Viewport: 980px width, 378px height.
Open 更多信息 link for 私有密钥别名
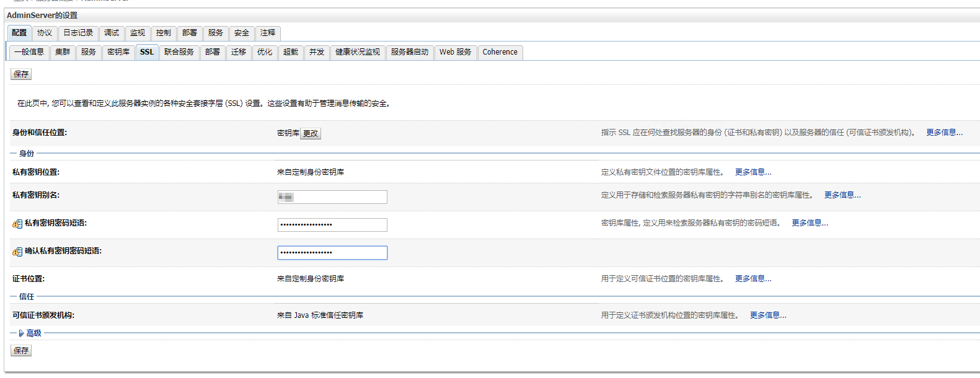coord(842,195)
